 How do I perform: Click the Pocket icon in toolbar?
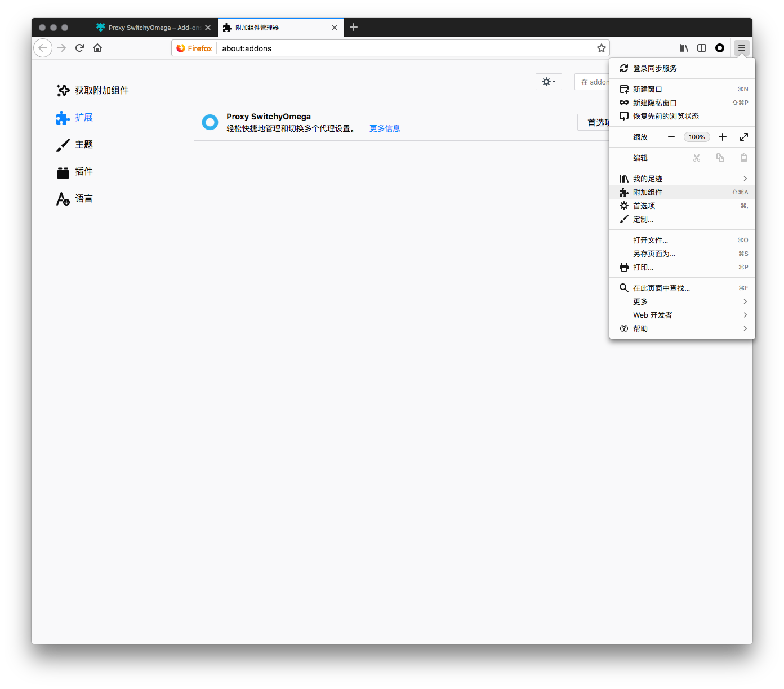click(x=719, y=48)
